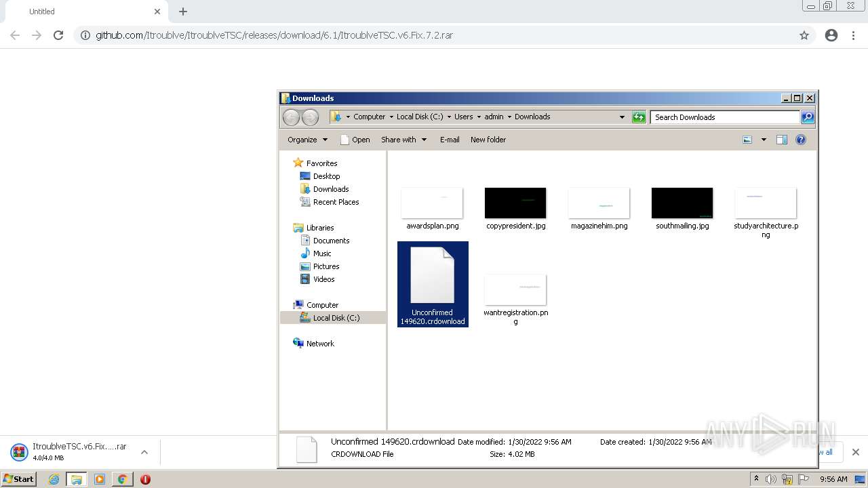View site information icon in address bar
The image size is (868, 488).
click(x=85, y=35)
